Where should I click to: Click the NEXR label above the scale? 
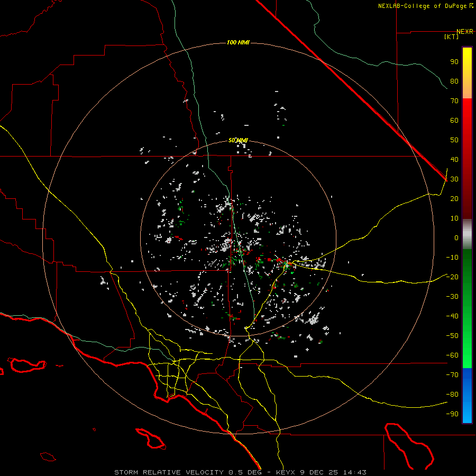[465, 32]
